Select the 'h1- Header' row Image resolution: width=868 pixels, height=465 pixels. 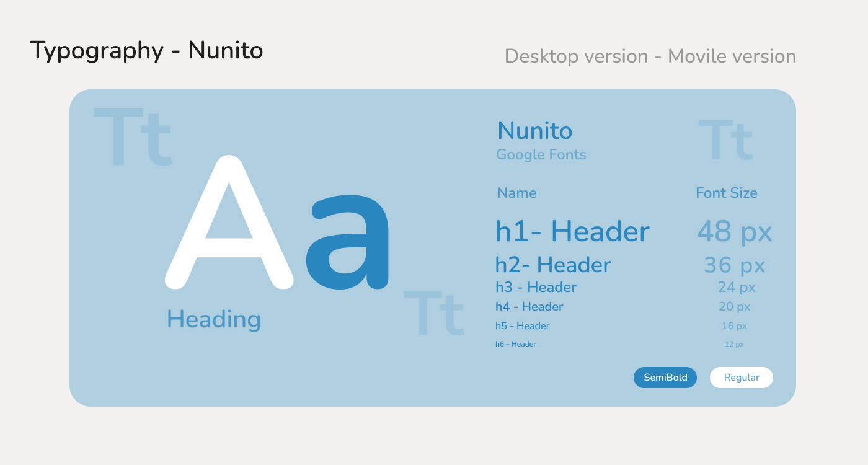point(572,231)
